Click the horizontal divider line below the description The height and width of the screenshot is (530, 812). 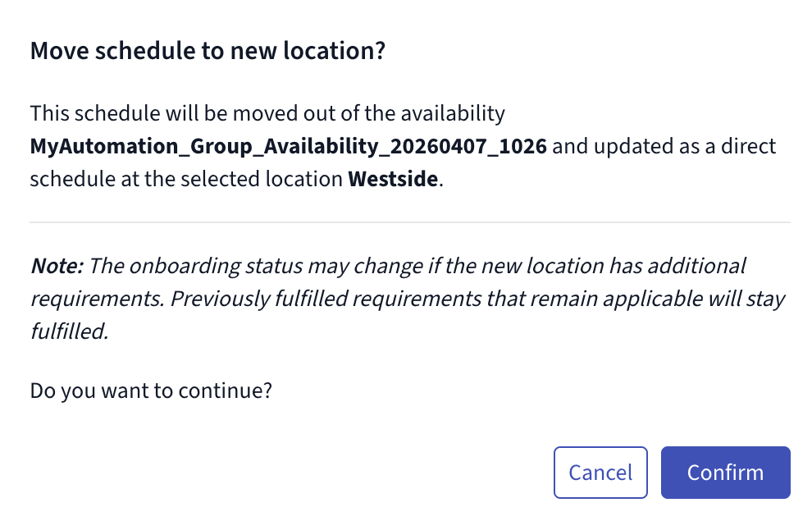click(410, 222)
